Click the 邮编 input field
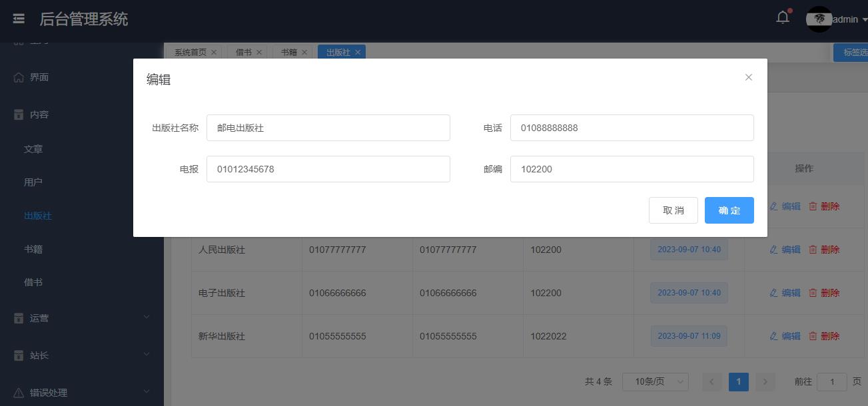Viewport: 868px width, 406px height. (632, 169)
